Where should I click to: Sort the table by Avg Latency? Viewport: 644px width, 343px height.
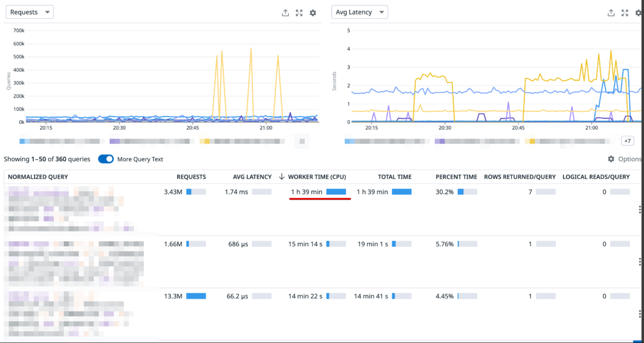tap(252, 177)
